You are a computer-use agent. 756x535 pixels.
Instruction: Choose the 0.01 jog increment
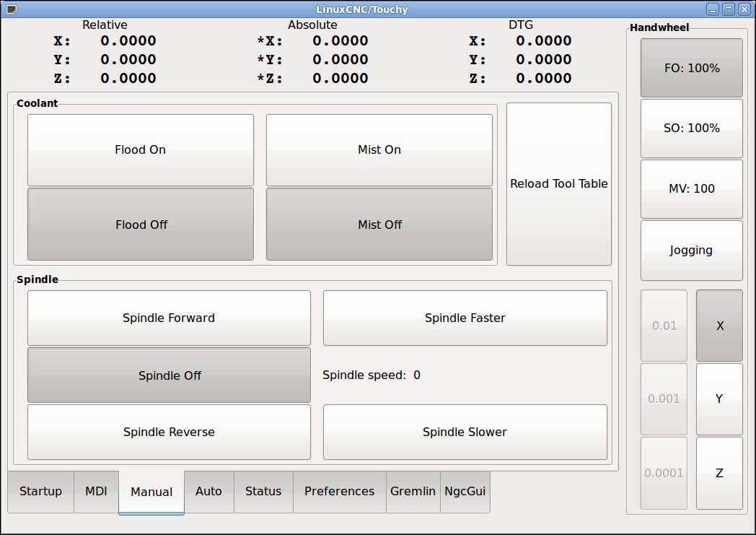pyautogui.click(x=664, y=326)
